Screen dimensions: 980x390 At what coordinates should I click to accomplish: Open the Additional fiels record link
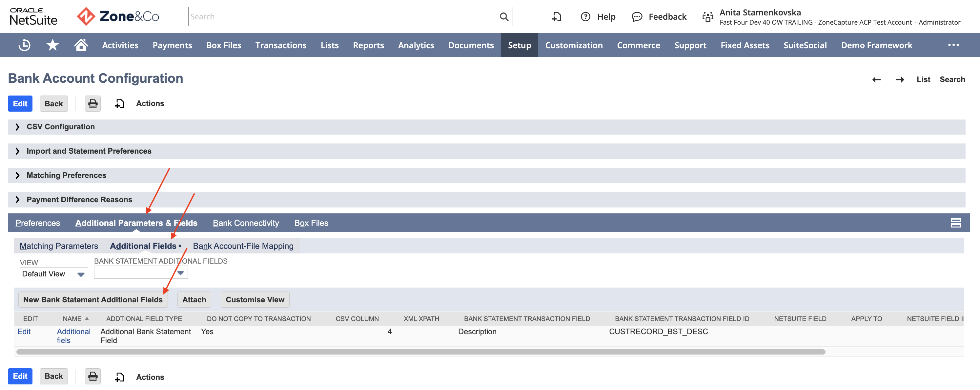[73, 336]
